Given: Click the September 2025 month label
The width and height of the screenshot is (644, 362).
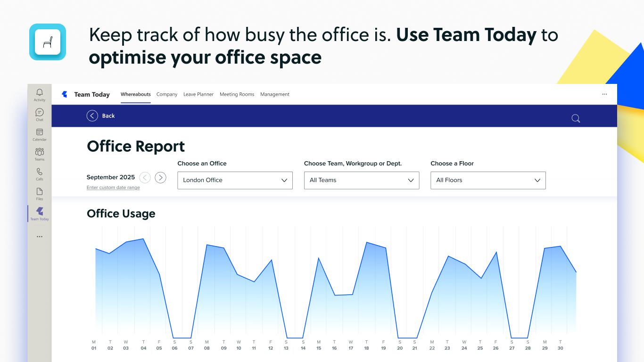Looking at the screenshot, I should click(111, 177).
